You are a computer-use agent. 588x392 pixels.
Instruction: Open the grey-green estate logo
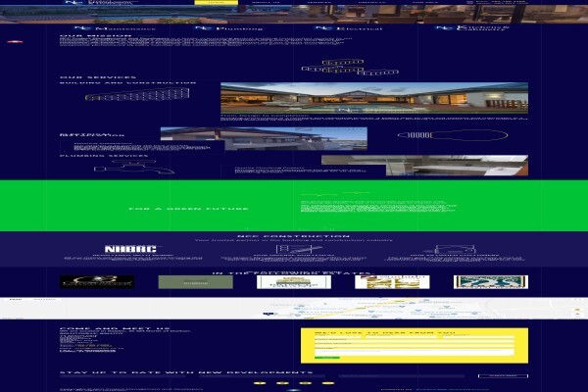click(x=195, y=282)
